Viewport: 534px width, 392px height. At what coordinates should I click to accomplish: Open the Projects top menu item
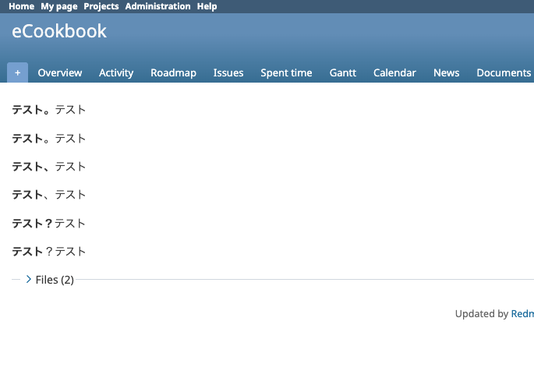101,6
